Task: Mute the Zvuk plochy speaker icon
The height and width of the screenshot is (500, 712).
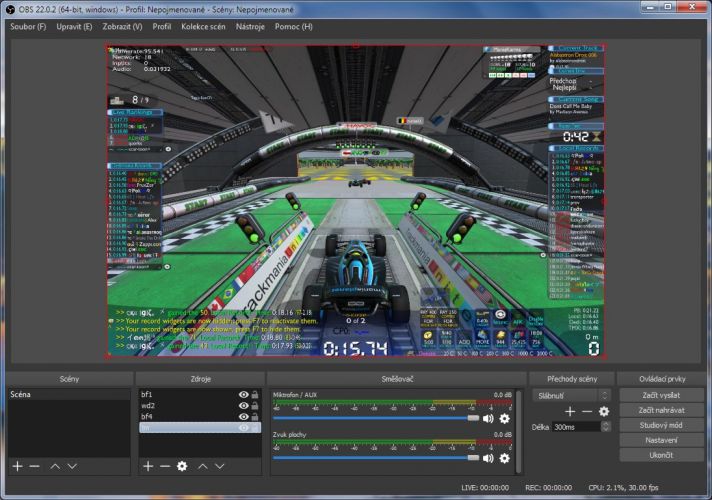Action: coord(488,458)
